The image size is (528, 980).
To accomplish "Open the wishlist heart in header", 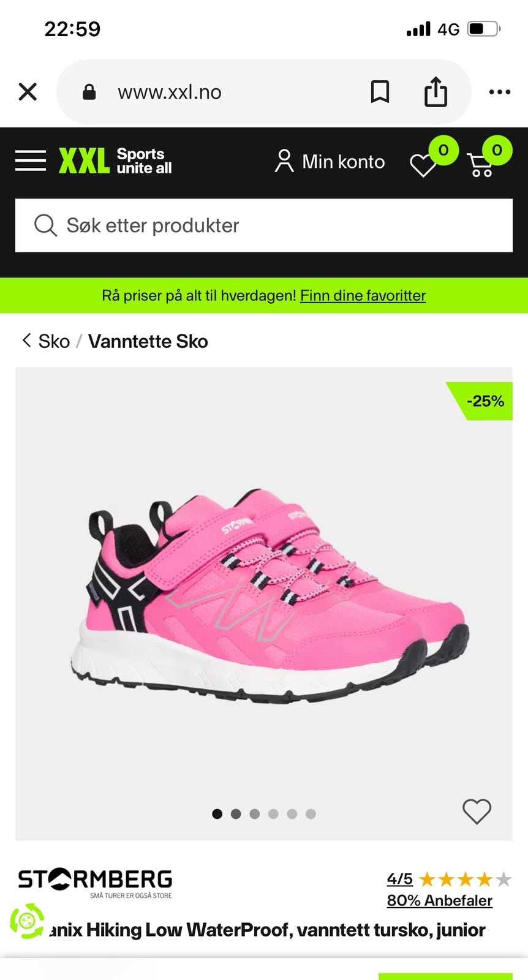I will [x=423, y=165].
